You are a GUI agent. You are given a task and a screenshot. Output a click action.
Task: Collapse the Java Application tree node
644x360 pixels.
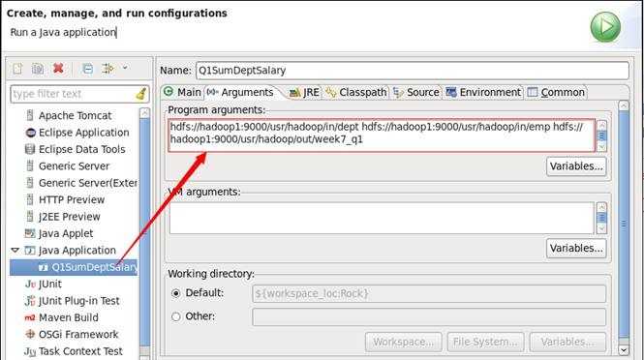point(15,250)
